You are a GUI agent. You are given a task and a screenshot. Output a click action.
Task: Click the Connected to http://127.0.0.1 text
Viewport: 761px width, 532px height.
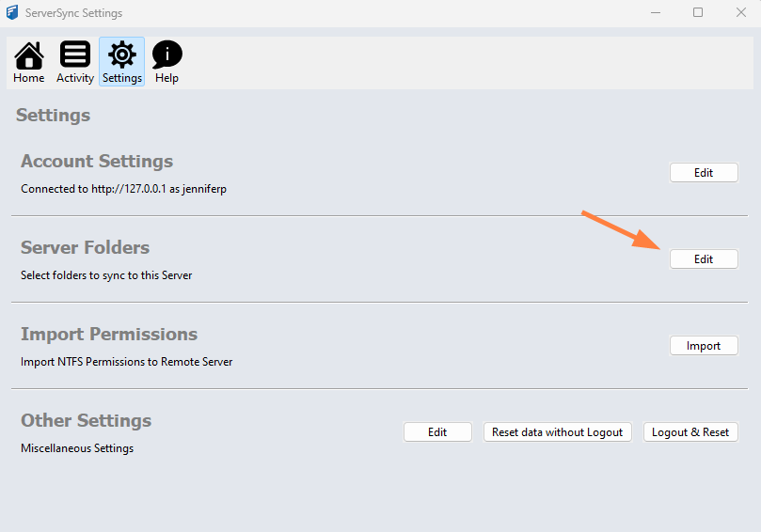pyautogui.click(x=123, y=189)
